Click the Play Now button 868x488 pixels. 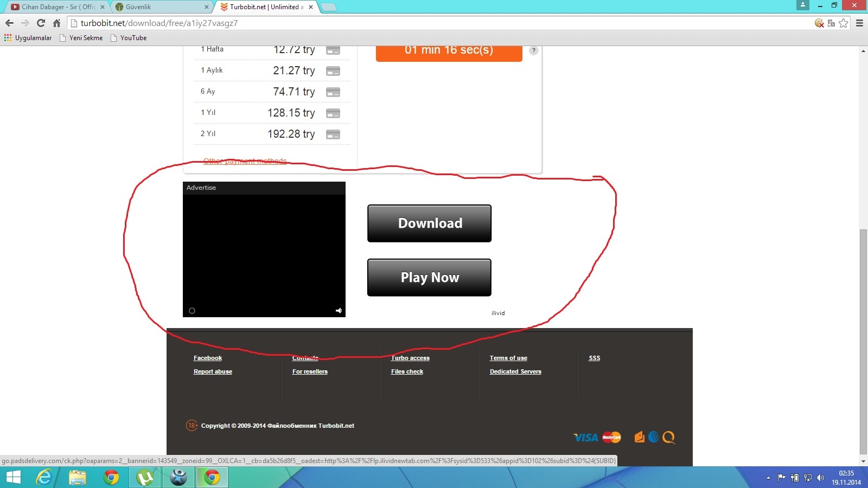click(x=430, y=278)
